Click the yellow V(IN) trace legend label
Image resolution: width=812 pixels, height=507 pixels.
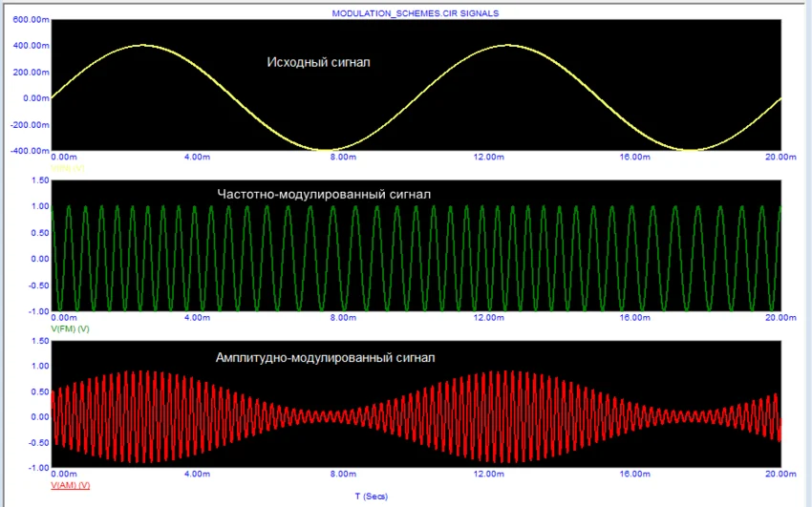69,167
